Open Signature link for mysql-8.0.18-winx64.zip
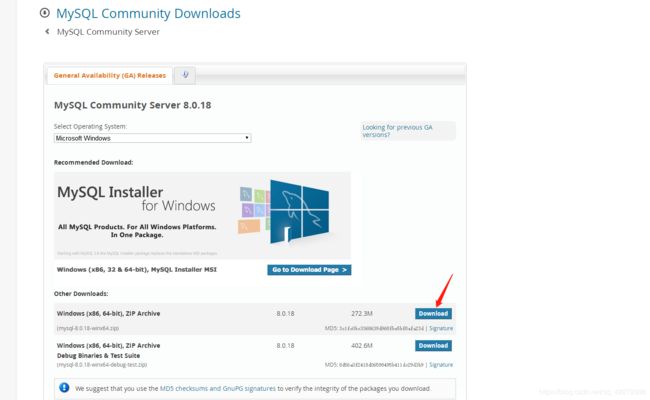Screen dimensions: 650x400 [x=441, y=328]
